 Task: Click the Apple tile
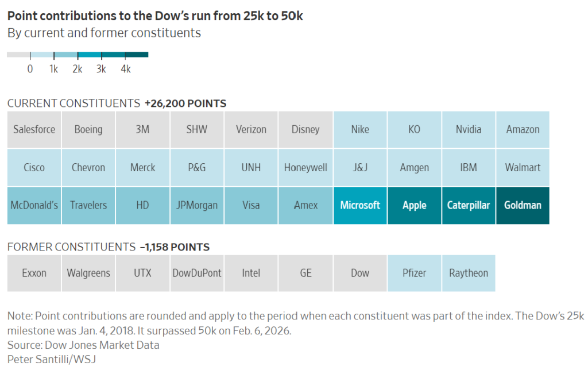[415, 205]
